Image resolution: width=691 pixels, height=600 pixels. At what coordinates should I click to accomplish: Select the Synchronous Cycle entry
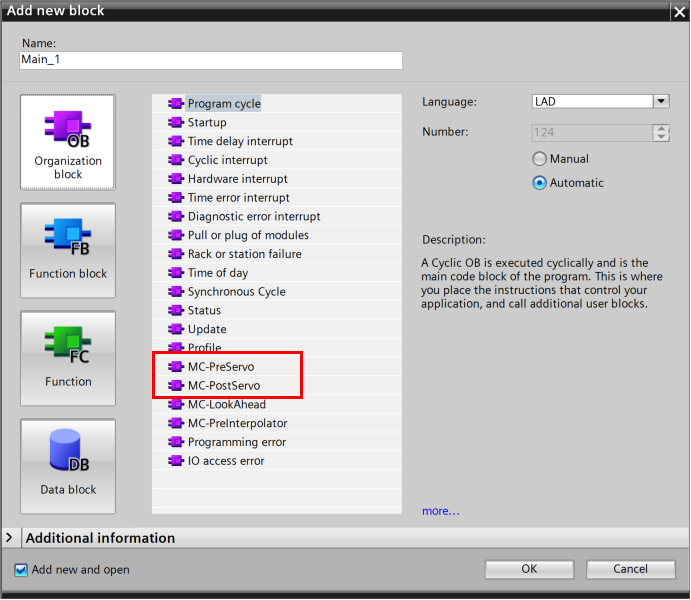(277, 291)
